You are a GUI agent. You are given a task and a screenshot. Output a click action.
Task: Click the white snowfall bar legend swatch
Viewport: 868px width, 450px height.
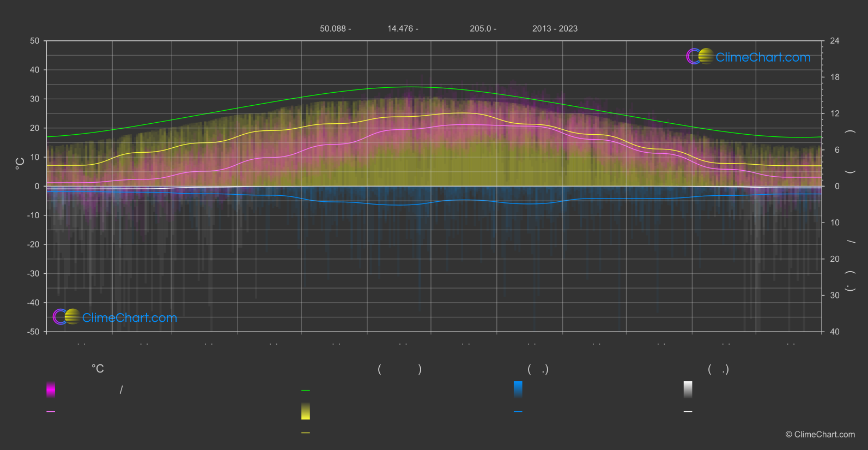pos(688,389)
